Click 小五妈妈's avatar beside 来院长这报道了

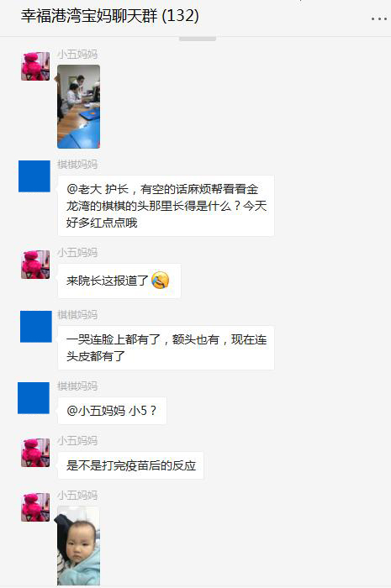tap(35, 265)
